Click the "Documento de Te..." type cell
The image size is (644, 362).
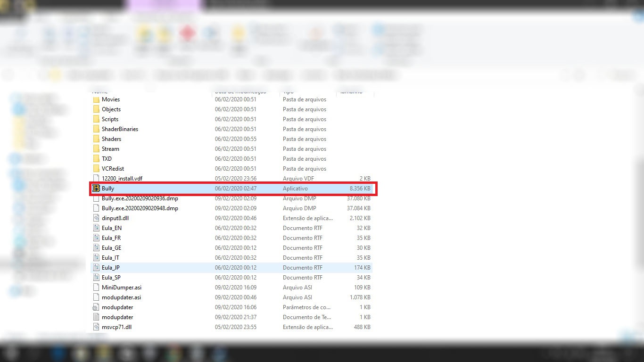[307, 317]
